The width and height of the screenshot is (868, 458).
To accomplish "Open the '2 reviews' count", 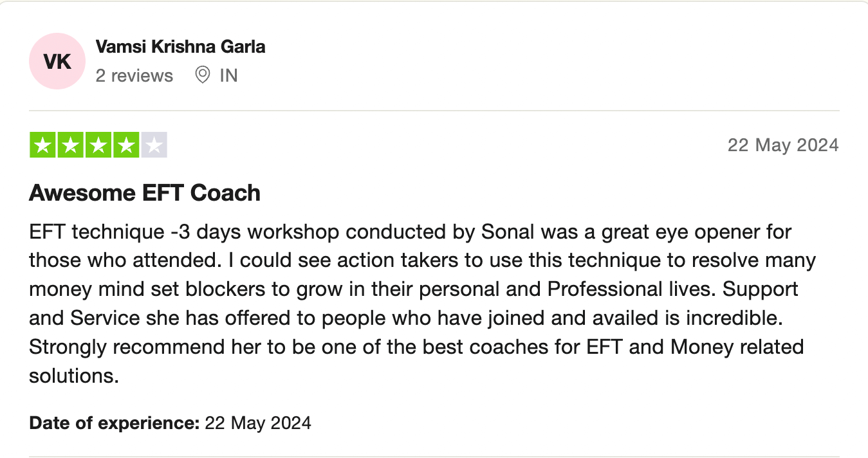I will point(134,76).
